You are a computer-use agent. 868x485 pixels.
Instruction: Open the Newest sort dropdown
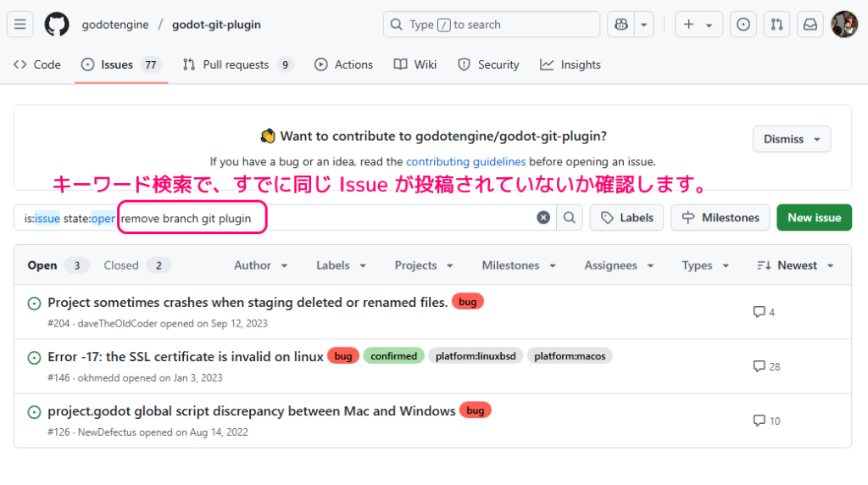click(795, 265)
